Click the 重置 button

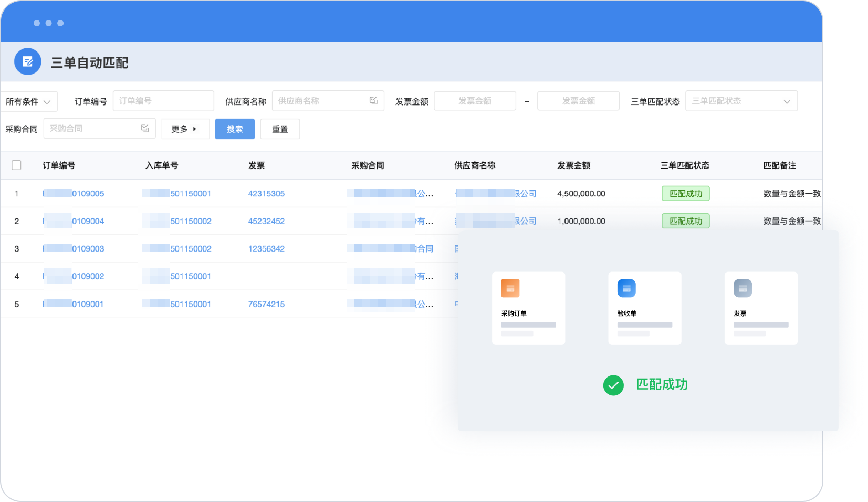point(280,129)
